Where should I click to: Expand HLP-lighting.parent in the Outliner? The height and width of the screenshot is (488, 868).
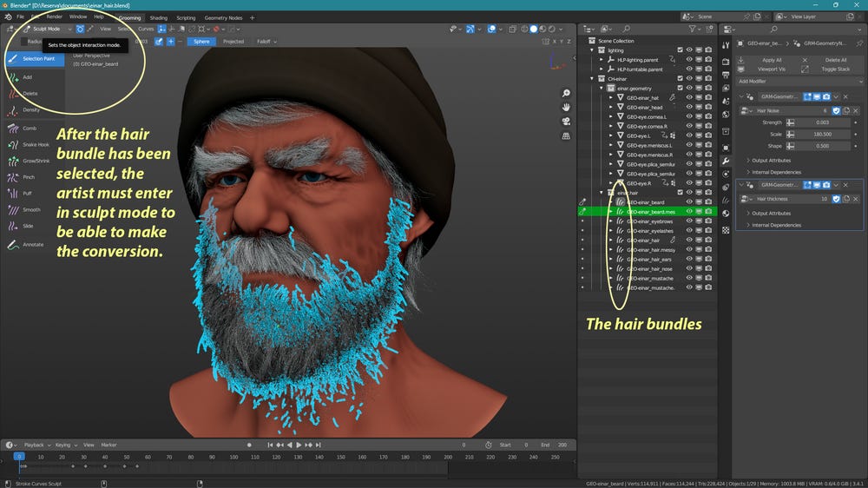click(x=602, y=60)
